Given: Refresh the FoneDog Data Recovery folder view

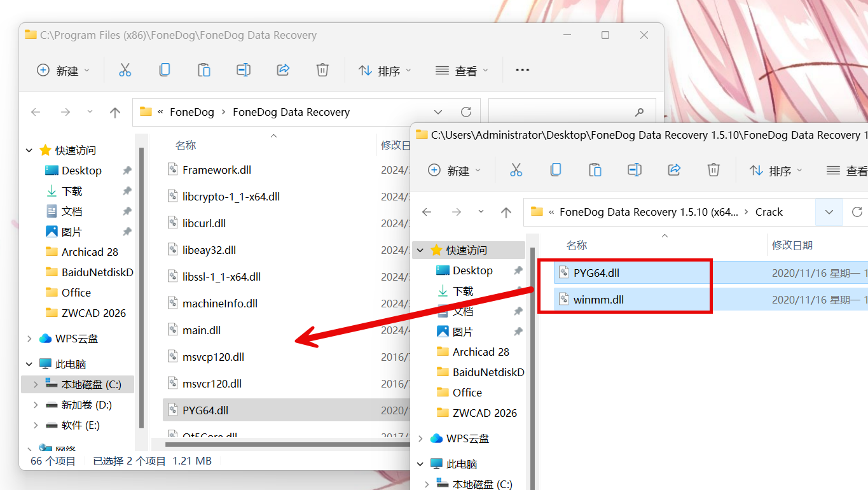Looking at the screenshot, I should click(466, 112).
